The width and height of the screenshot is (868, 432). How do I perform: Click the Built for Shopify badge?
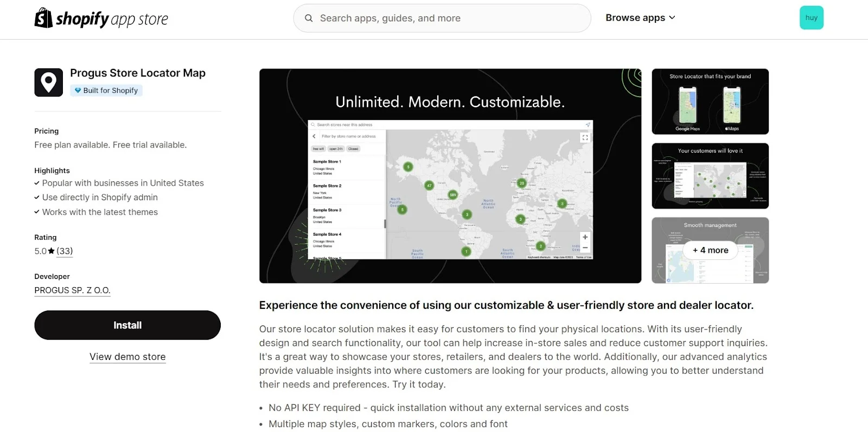click(x=106, y=91)
